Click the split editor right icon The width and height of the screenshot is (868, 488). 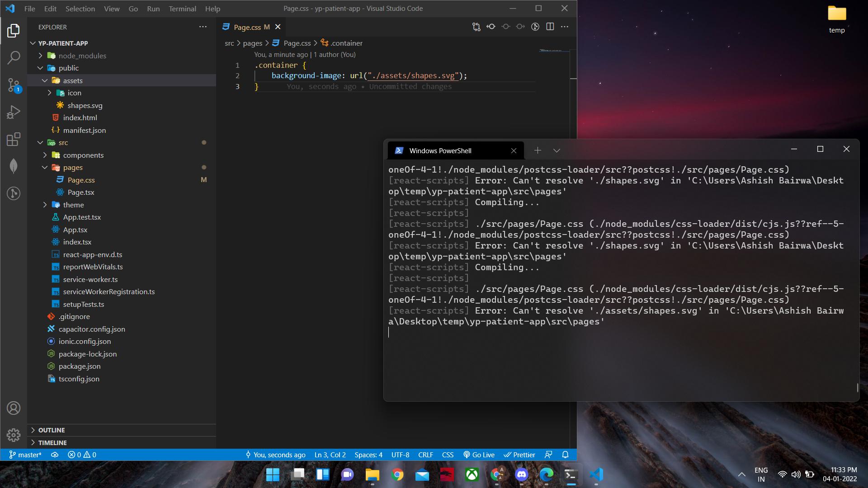point(550,27)
